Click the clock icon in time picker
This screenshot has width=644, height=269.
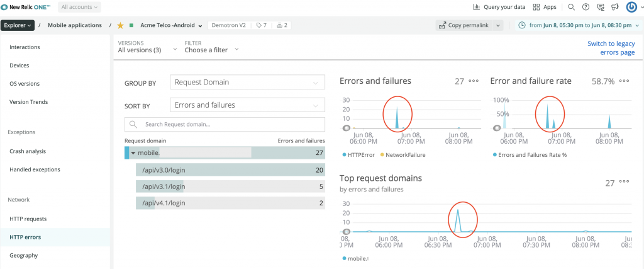(x=522, y=25)
